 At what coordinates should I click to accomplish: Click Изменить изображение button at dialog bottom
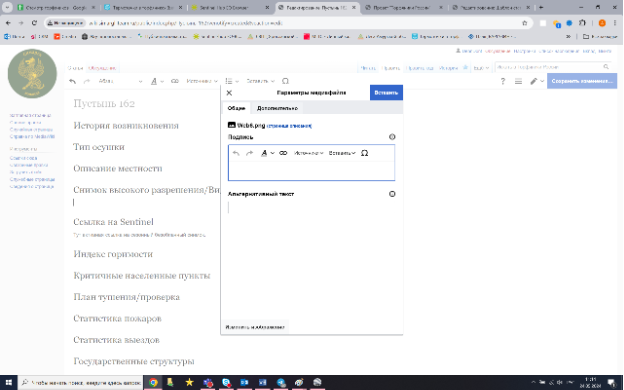[255, 327]
